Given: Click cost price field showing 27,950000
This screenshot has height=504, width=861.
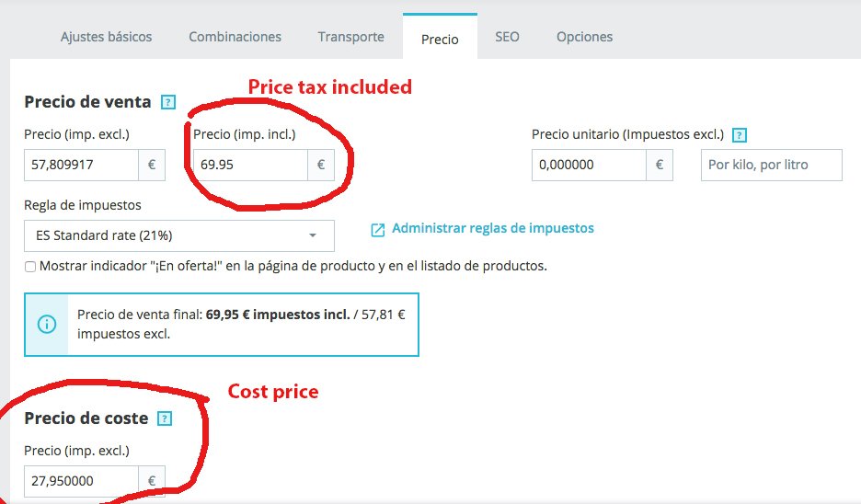Looking at the screenshot, I should [81, 481].
